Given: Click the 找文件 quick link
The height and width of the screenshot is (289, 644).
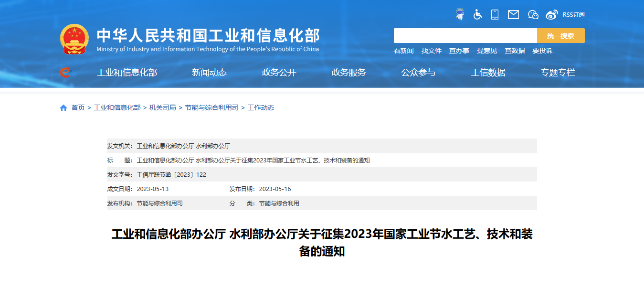Looking at the screenshot, I should coord(431,51).
